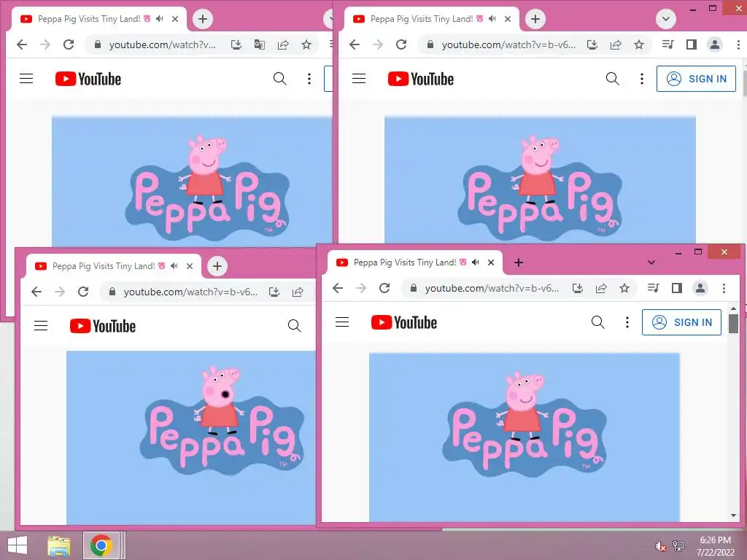Go back in the top-left Chrome window

22,44
